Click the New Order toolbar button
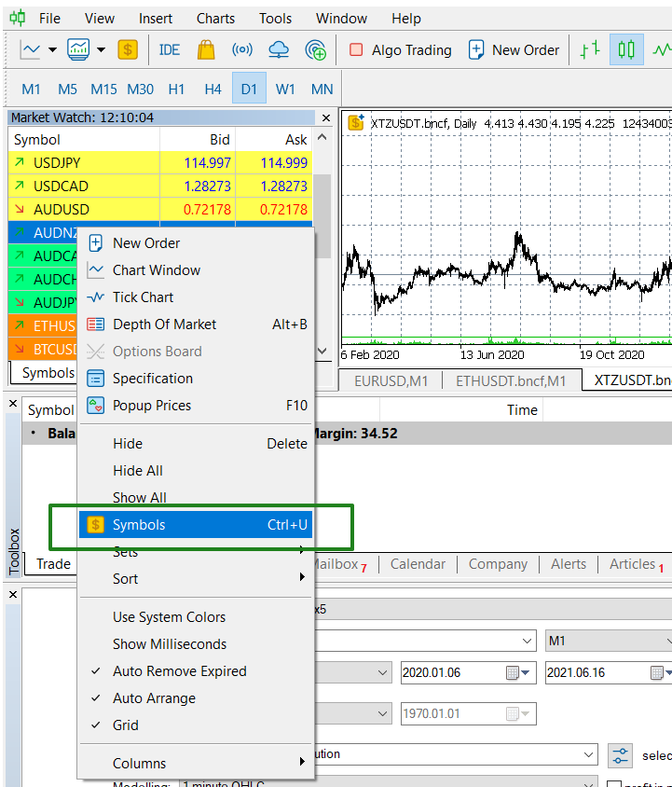The height and width of the screenshot is (787, 672). click(x=514, y=50)
